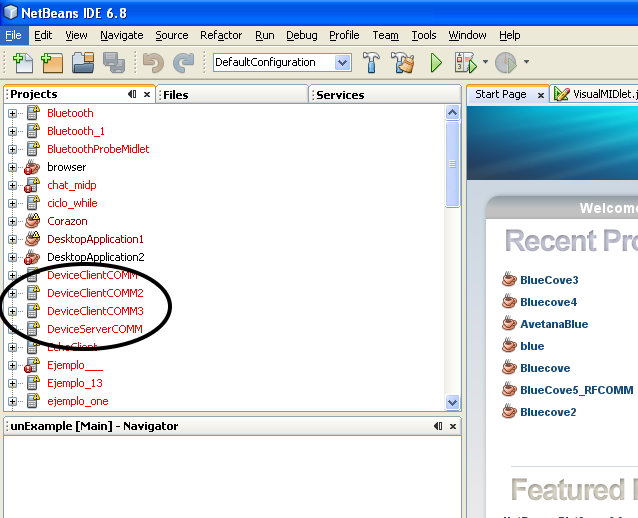Open the Navigate menu
This screenshot has width=638, height=518.
[122, 35]
